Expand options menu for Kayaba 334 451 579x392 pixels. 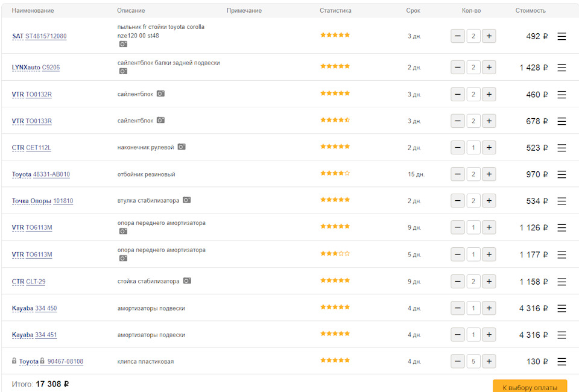coord(562,335)
